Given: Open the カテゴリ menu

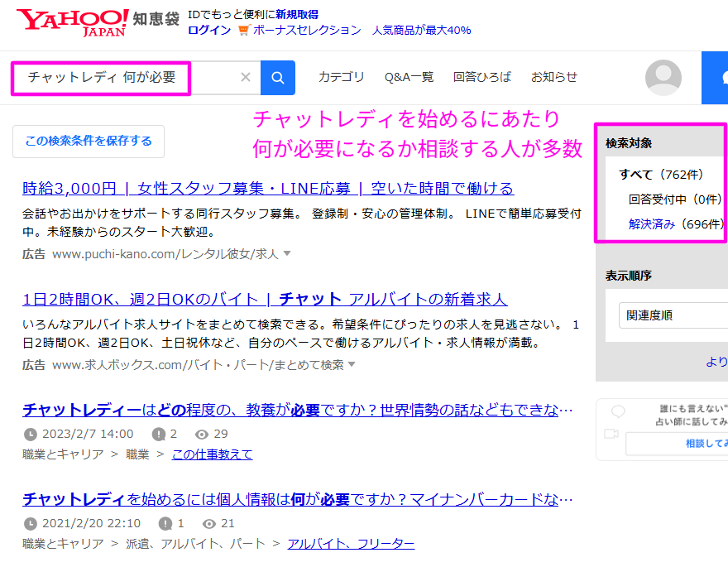Looking at the screenshot, I should pos(341,77).
